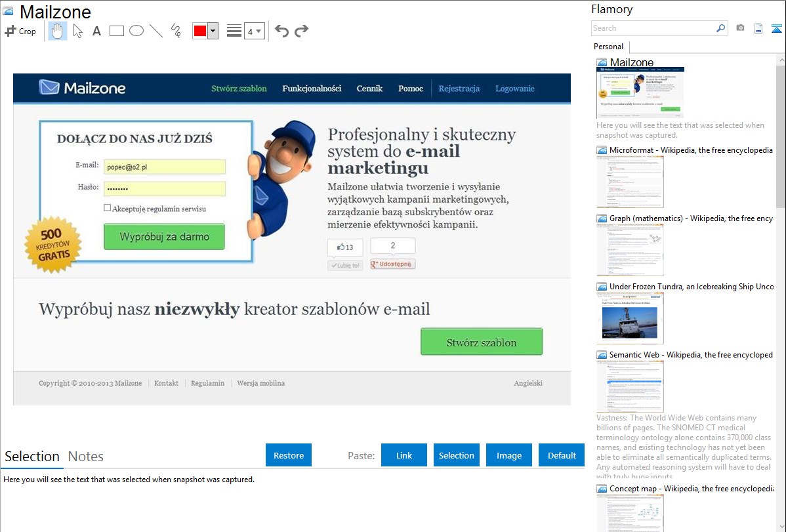Open the color picker dropdown arrow

tap(213, 31)
